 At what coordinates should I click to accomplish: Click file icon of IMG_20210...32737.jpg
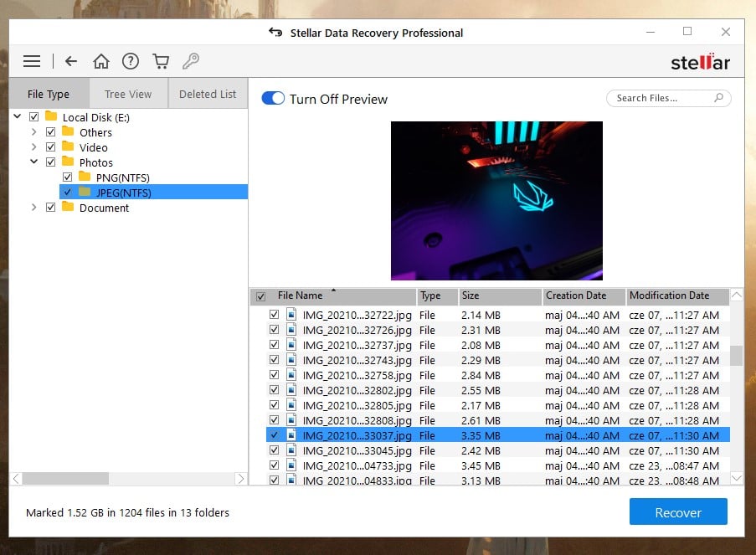(x=291, y=344)
